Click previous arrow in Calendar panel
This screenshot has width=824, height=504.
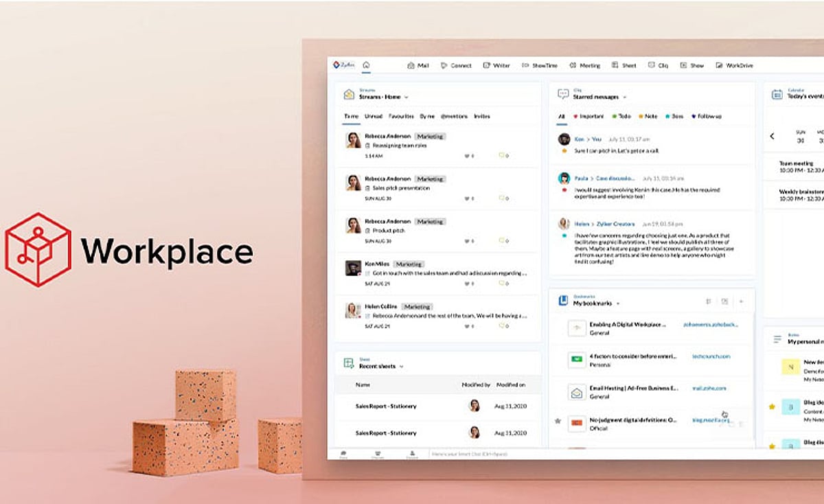click(772, 136)
